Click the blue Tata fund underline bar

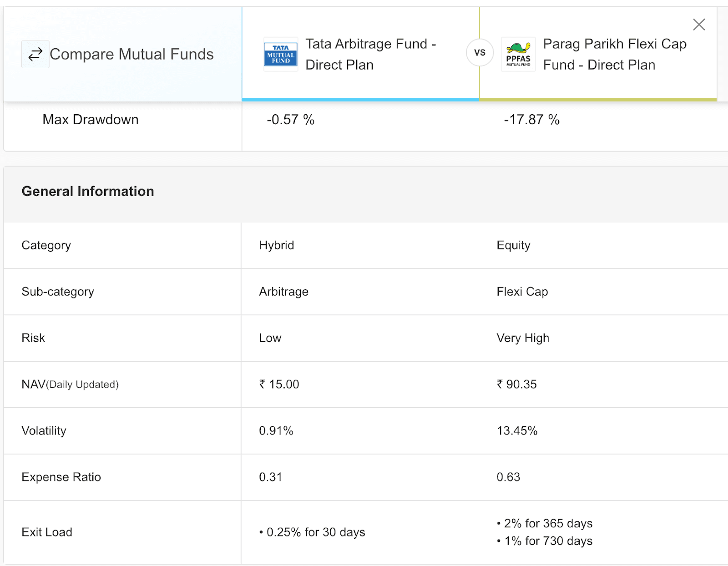pyautogui.click(x=360, y=99)
